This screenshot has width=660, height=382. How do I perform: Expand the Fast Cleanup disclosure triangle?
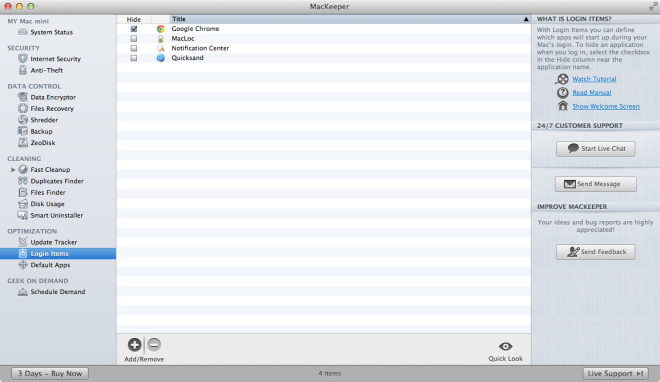tap(13, 170)
